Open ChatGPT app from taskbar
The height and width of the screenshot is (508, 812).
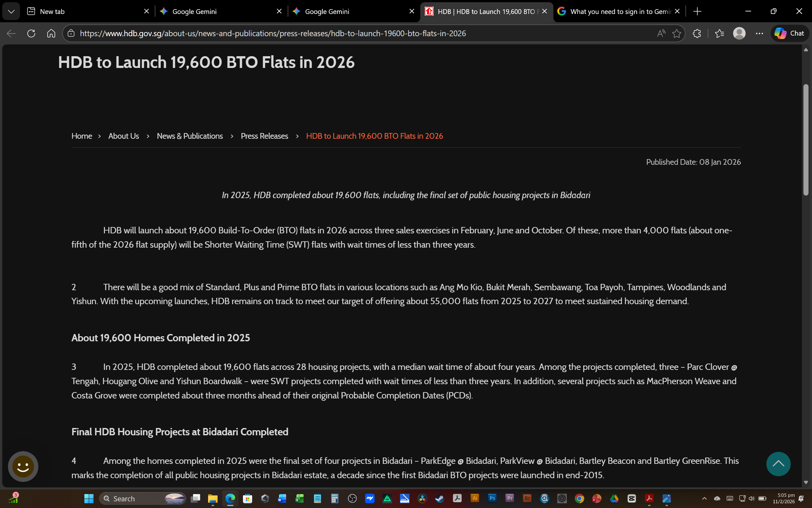click(562, 498)
